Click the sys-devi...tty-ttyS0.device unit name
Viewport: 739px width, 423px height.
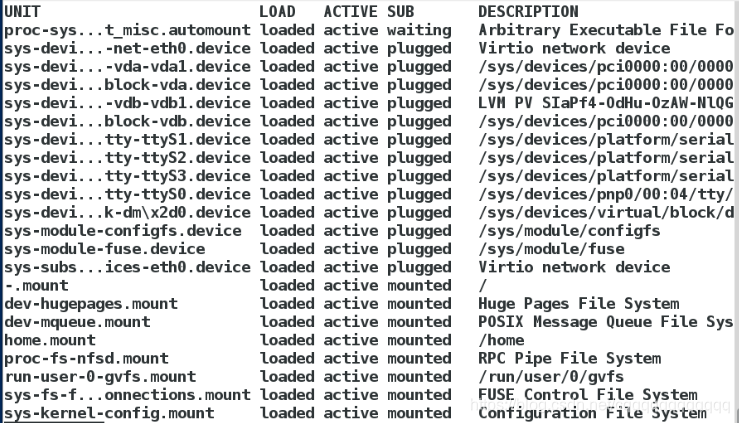pyautogui.click(x=128, y=194)
